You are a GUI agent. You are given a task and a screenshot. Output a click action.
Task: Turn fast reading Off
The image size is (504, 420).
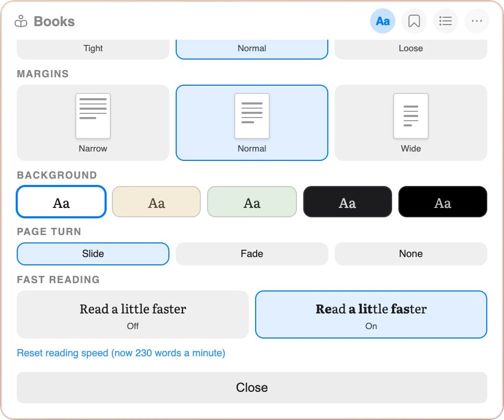[x=133, y=314]
